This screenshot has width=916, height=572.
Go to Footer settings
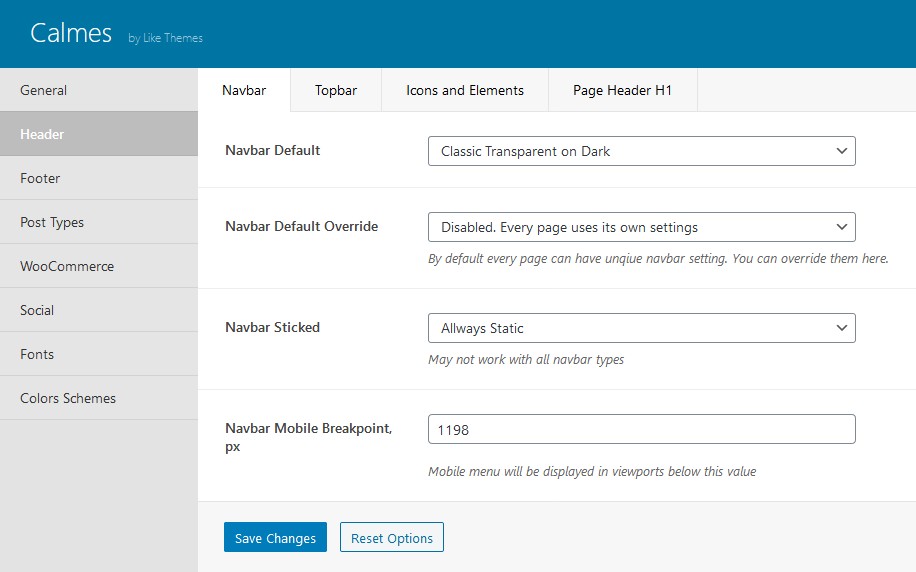click(x=99, y=178)
